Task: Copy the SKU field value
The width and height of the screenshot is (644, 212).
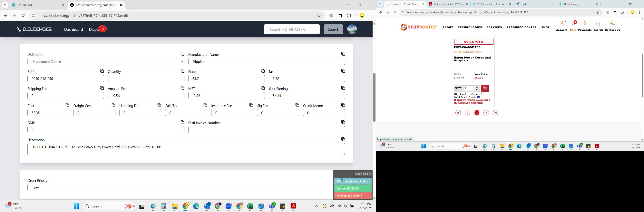Action: (x=102, y=71)
